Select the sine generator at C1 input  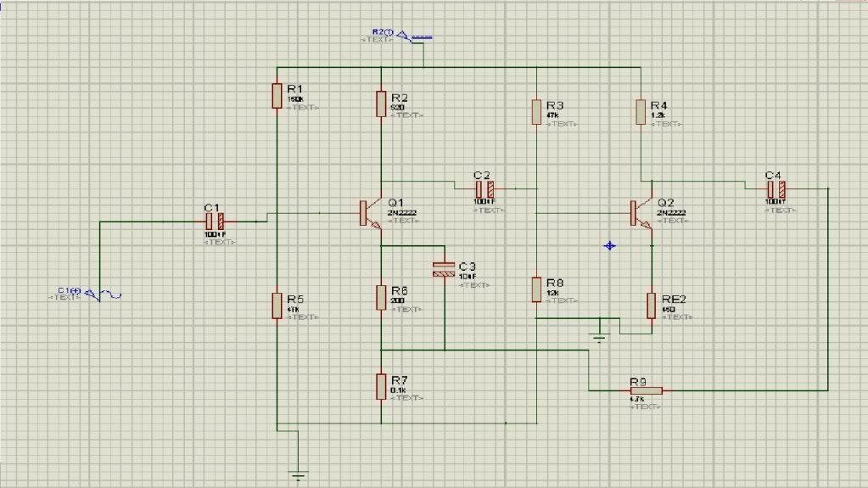coord(104,294)
